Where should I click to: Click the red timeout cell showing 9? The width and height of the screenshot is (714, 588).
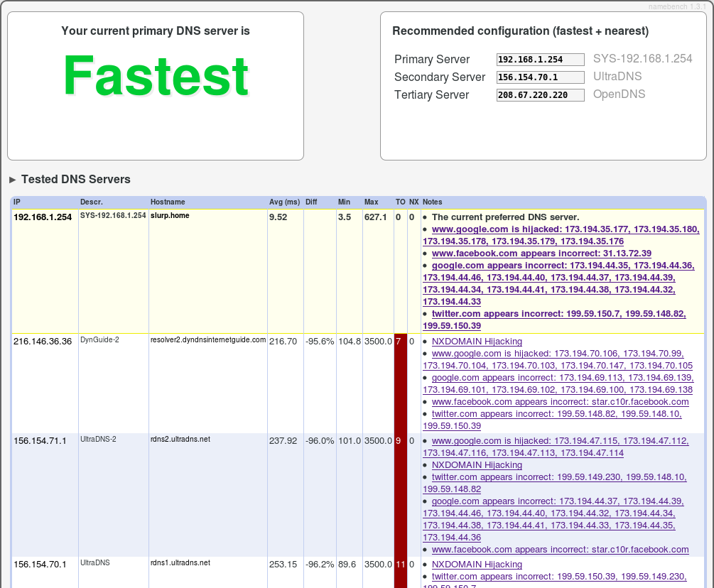coord(400,441)
